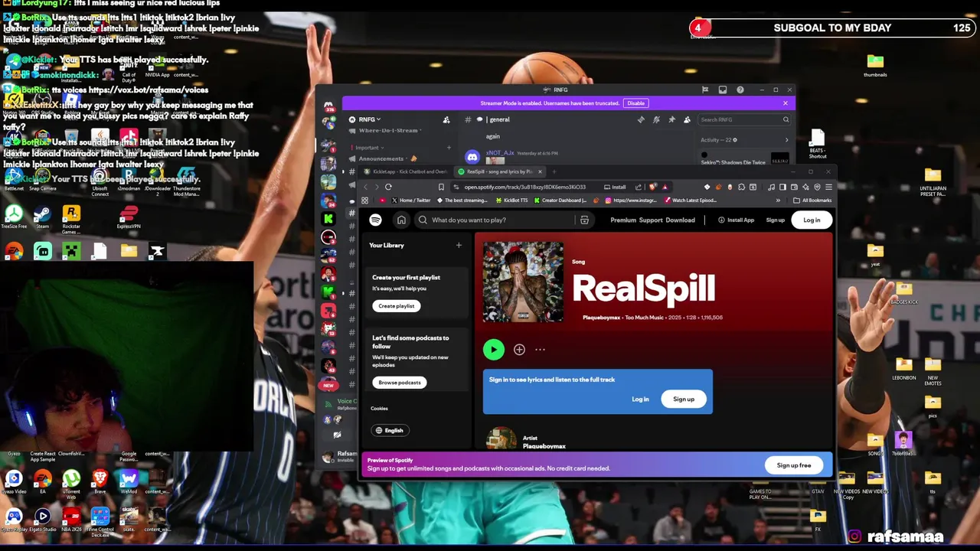This screenshot has width=980, height=551.
Task: Open Plaqueboymax artist avatar
Action: (501, 439)
